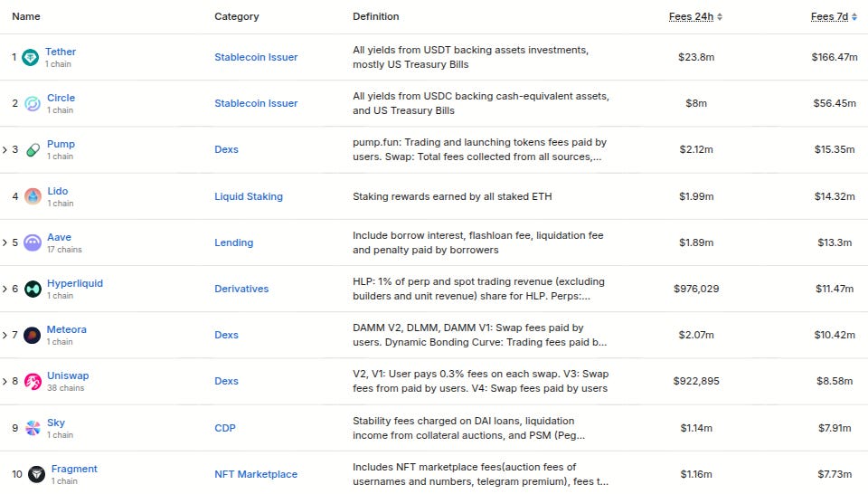Click the Meteora logo icon
Image resolution: width=868 pixels, height=494 pixels.
tap(33, 335)
